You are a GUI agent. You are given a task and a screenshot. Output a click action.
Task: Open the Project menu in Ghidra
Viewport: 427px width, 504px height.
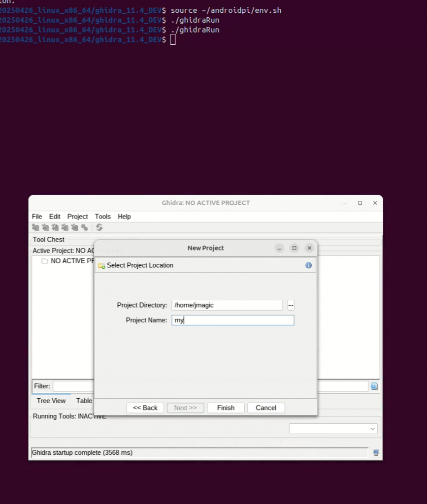pos(77,217)
